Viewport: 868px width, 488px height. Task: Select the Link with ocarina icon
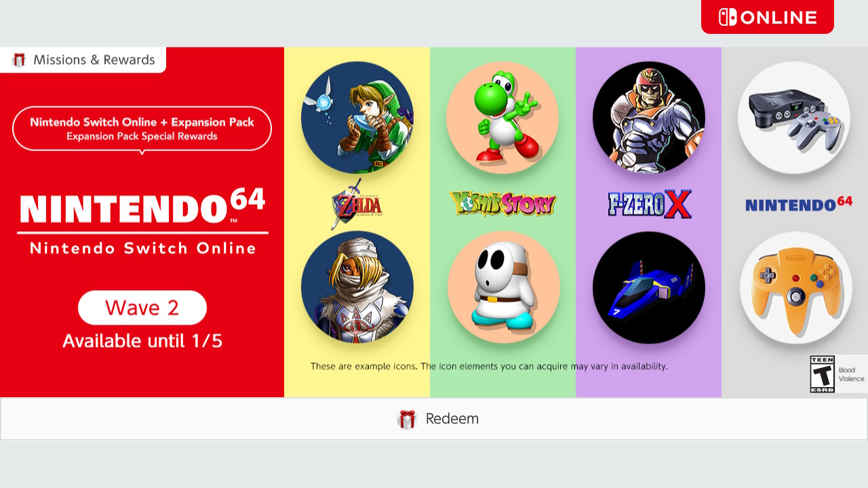click(357, 117)
